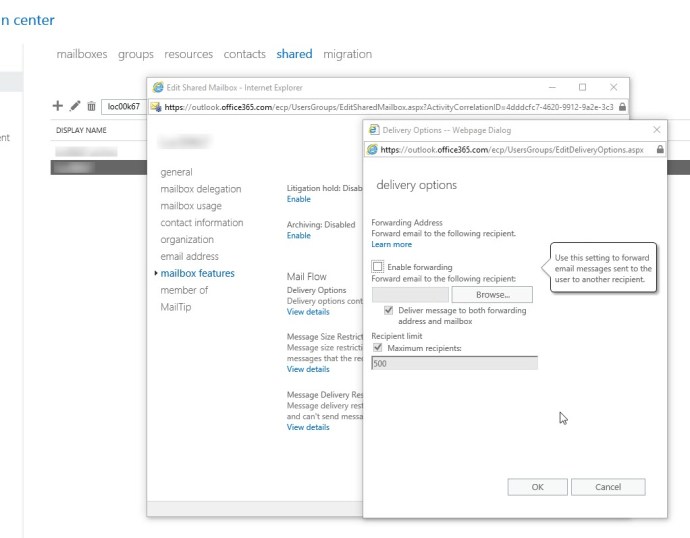Select the organization section
690x538 pixels.
tap(187, 239)
